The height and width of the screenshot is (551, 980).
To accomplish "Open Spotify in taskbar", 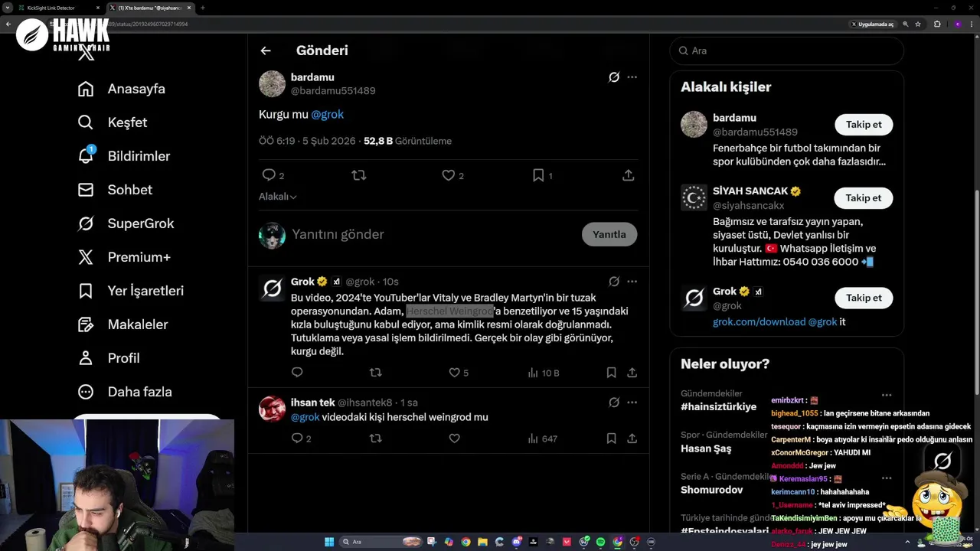I will (600, 542).
